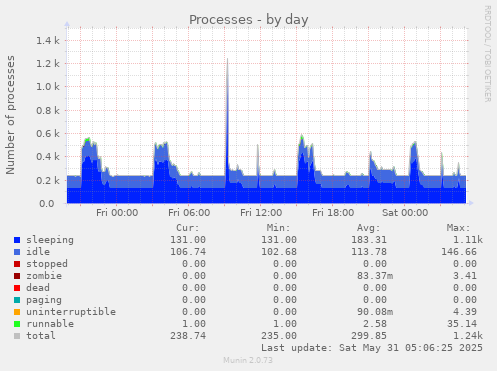This screenshot has height=371, width=497.
Task: Select the 'runnable' legend label
Action: pyautogui.click(x=50, y=323)
